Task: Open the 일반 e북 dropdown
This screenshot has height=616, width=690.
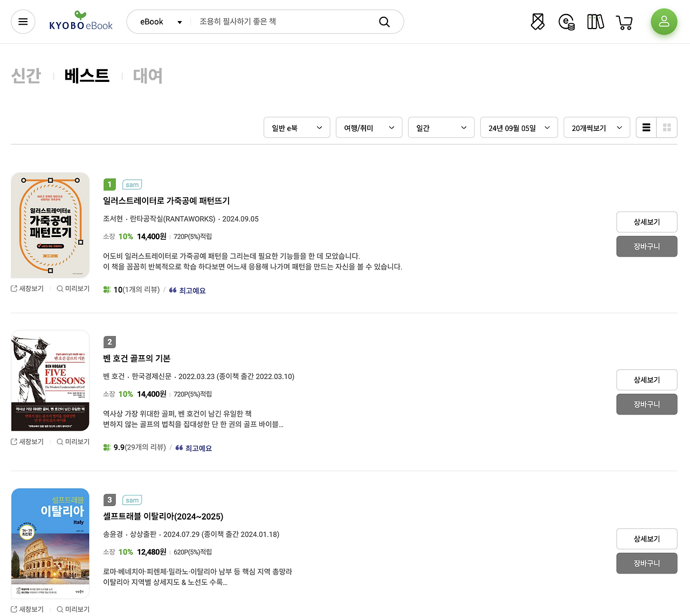Action: coord(296,127)
